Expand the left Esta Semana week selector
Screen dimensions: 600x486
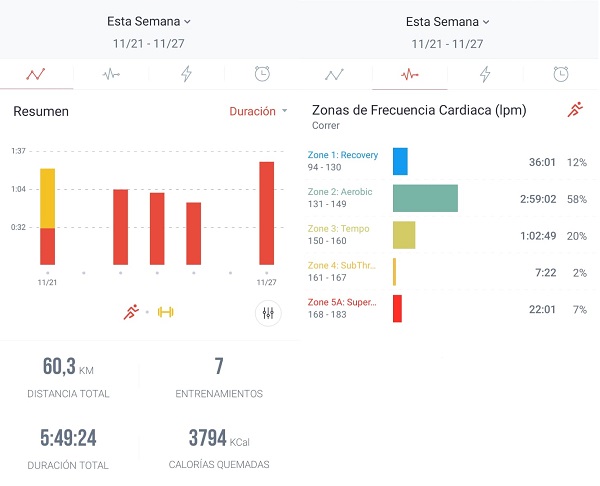coord(149,21)
